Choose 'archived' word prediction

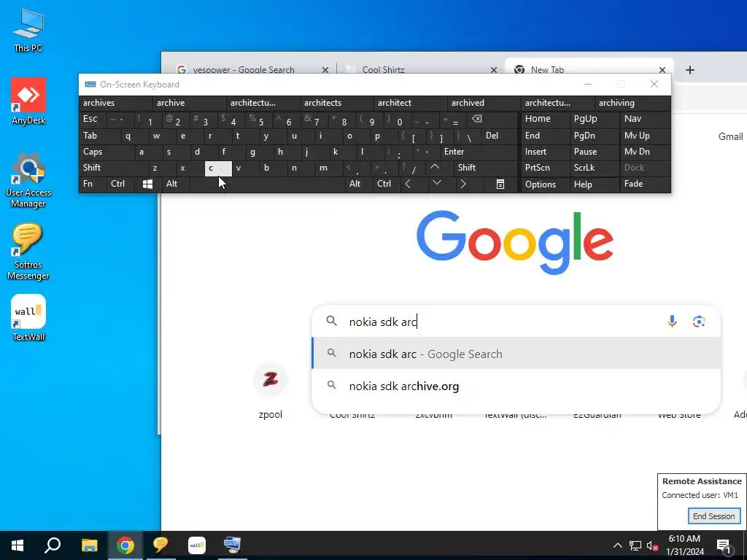tap(484, 103)
